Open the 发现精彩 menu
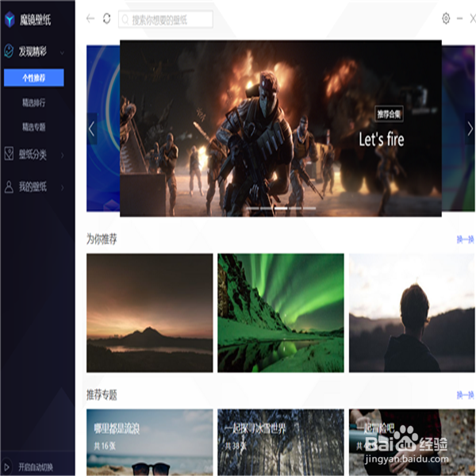This screenshot has width=476, height=476. tap(33, 52)
